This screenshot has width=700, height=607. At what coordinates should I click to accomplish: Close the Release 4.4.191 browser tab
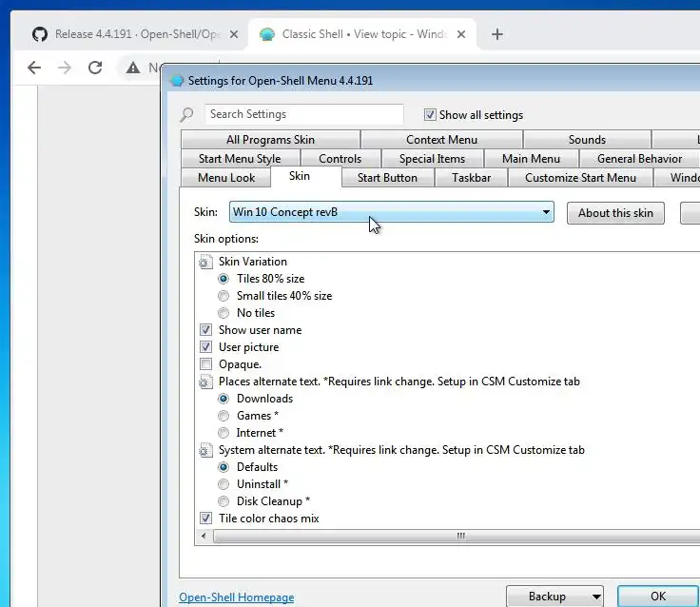click(x=233, y=34)
